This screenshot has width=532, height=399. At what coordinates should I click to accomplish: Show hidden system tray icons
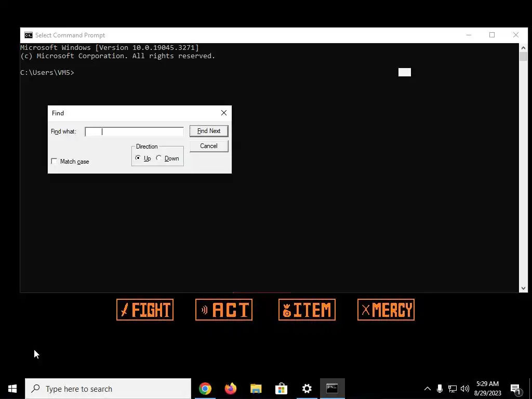point(428,389)
